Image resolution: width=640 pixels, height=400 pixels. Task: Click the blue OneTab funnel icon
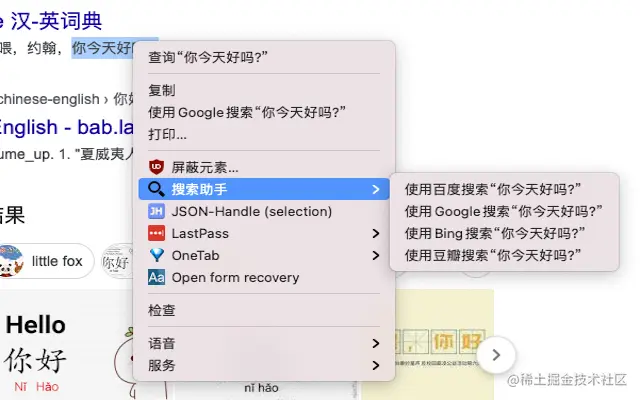pos(156,255)
